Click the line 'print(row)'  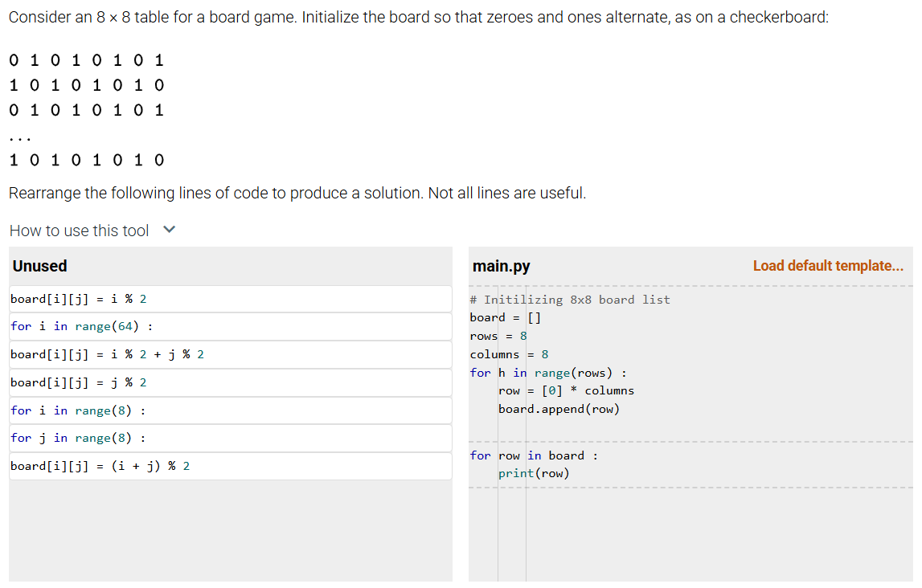point(534,473)
